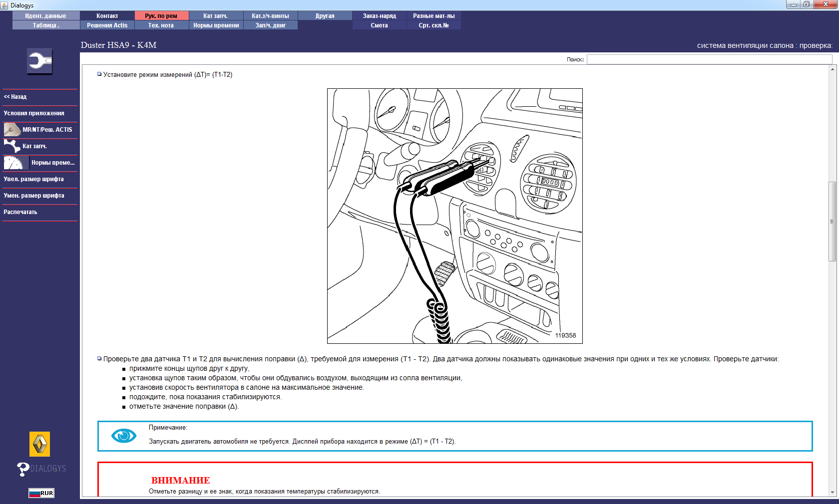
Task: Click the wrench repair icon in sidebar
Action: point(39,61)
